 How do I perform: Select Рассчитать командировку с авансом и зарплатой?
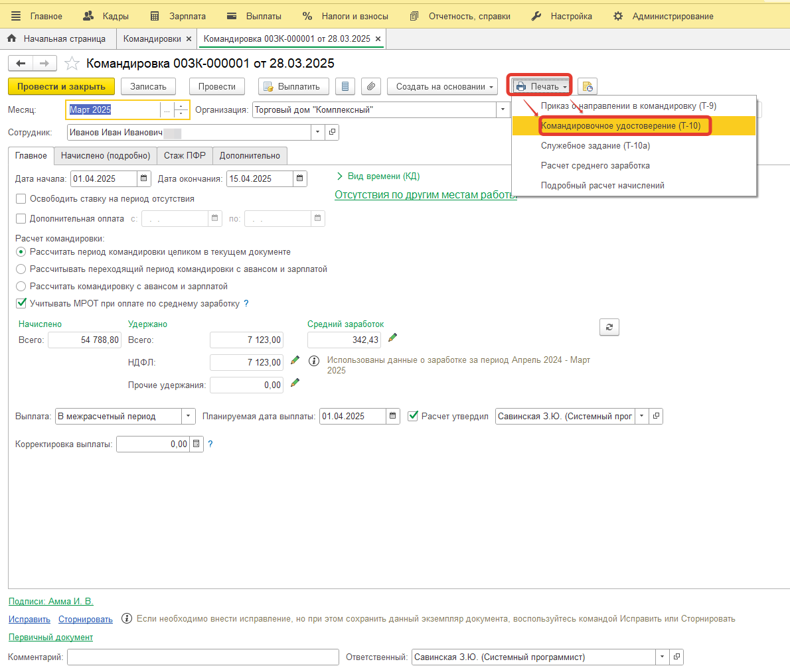(21, 287)
